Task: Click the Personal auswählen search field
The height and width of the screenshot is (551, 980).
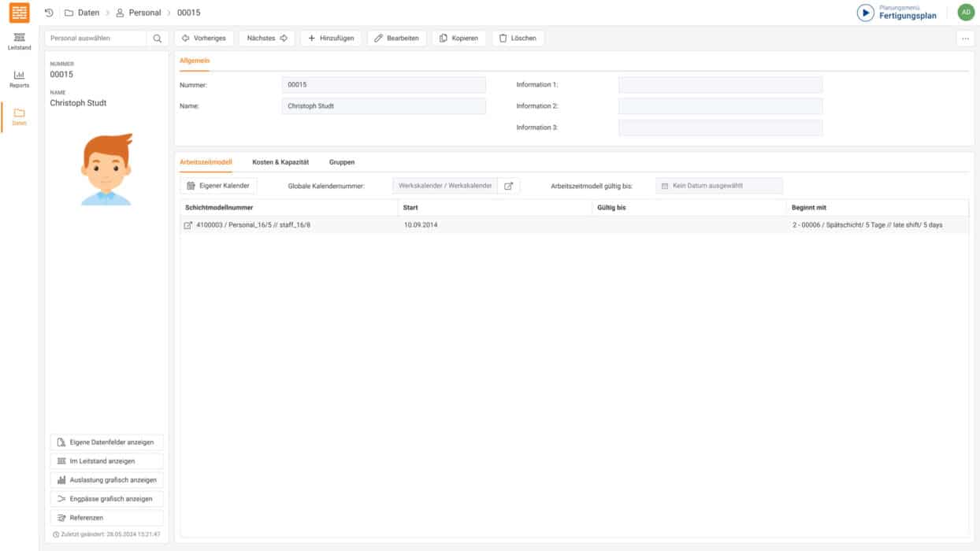Action: pyautogui.click(x=95, y=38)
